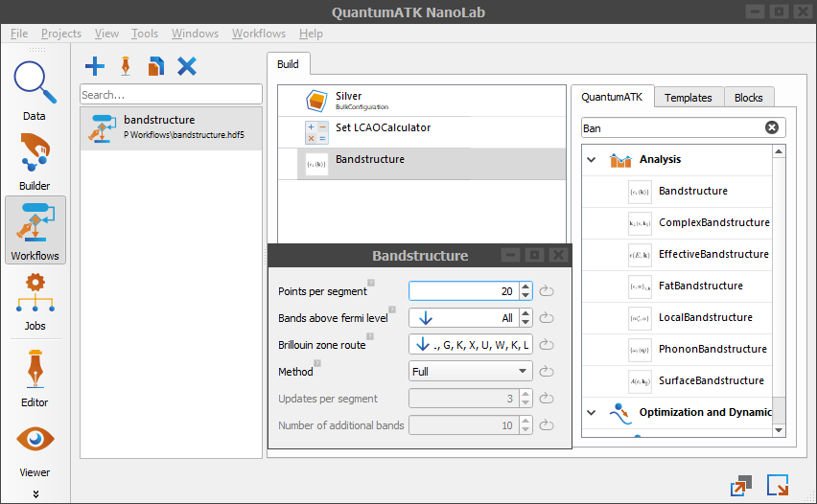Click the Silver bulk configuration icon
Image resolution: width=817 pixels, height=504 pixels.
(316, 101)
